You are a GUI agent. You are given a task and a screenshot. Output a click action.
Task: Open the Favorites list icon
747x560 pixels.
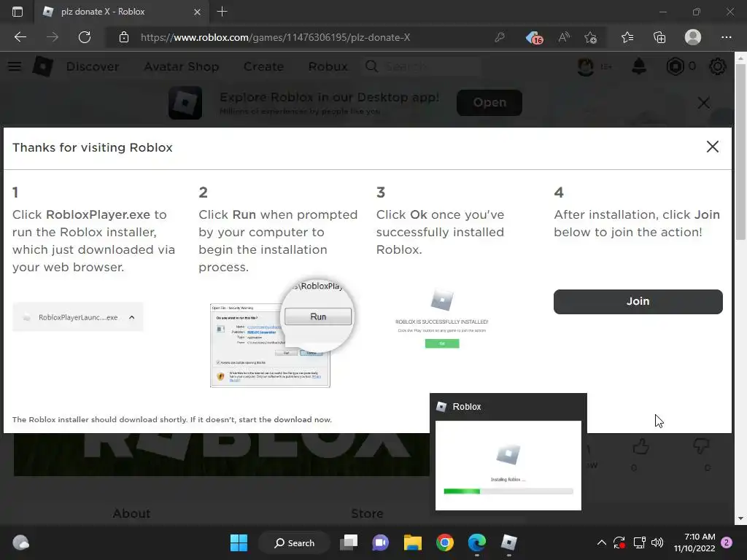click(627, 37)
